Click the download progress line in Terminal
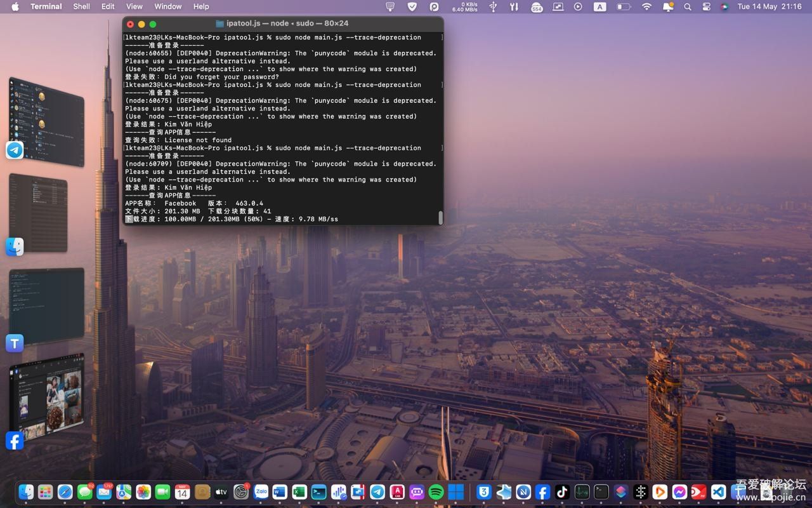The width and height of the screenshot is (812, 508). 232,219
